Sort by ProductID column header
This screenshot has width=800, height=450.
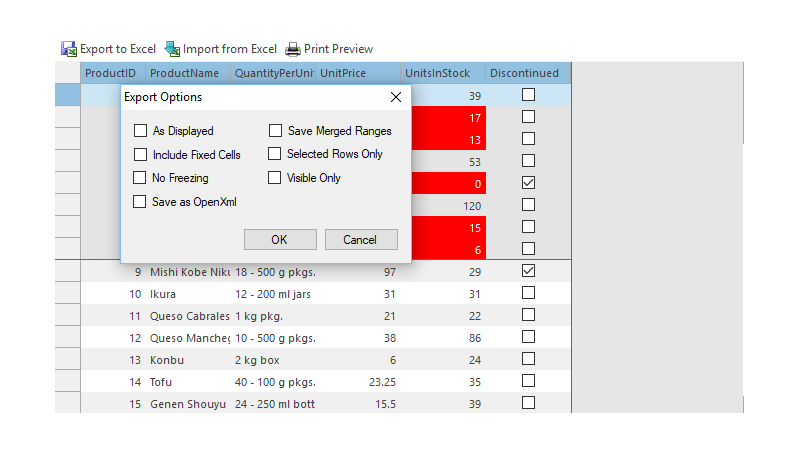pyautogui.click(x=113, y=73)
